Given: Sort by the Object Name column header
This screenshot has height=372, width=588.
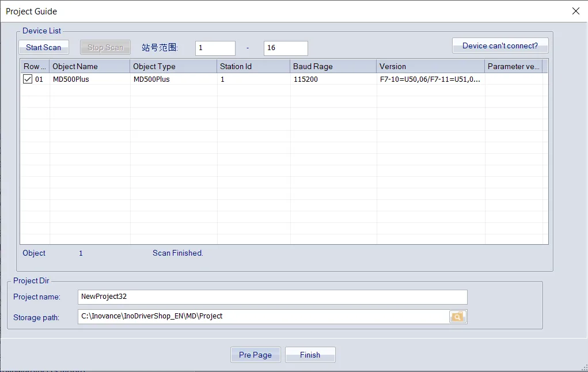Looking at the screenshot, I should [x=89, y=66].
